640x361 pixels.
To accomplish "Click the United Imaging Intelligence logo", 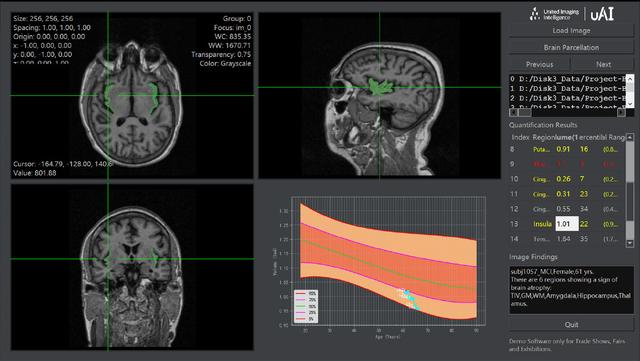I will tap(554, 14).
